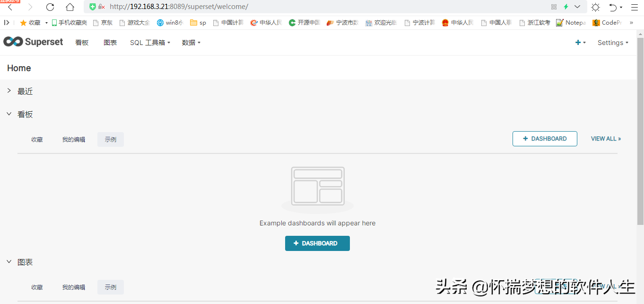Open the browser home page icon

coord(70,7)
